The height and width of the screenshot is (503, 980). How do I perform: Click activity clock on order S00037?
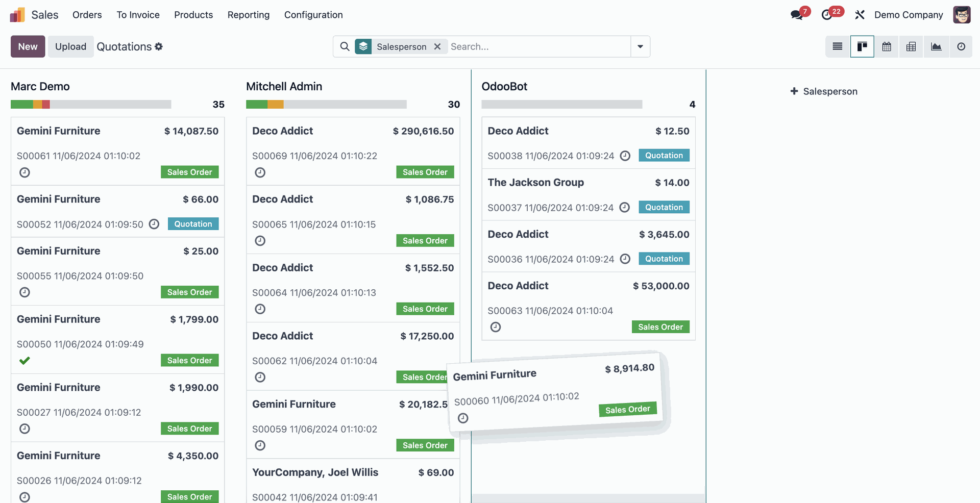(625, 207)
